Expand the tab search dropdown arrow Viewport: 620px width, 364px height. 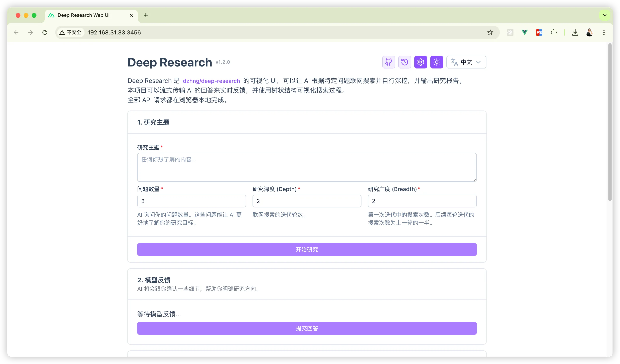click(605, 15)
